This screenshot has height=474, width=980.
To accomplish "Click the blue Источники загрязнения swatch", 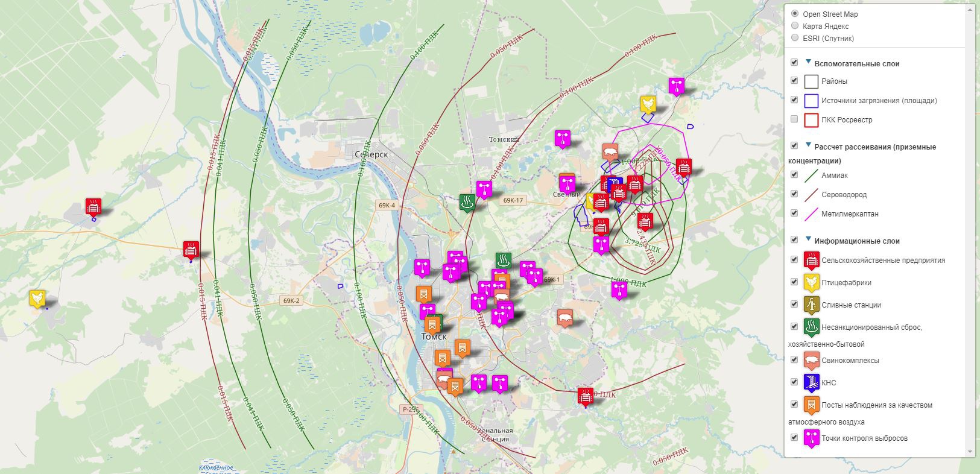I will click(811, 101).
